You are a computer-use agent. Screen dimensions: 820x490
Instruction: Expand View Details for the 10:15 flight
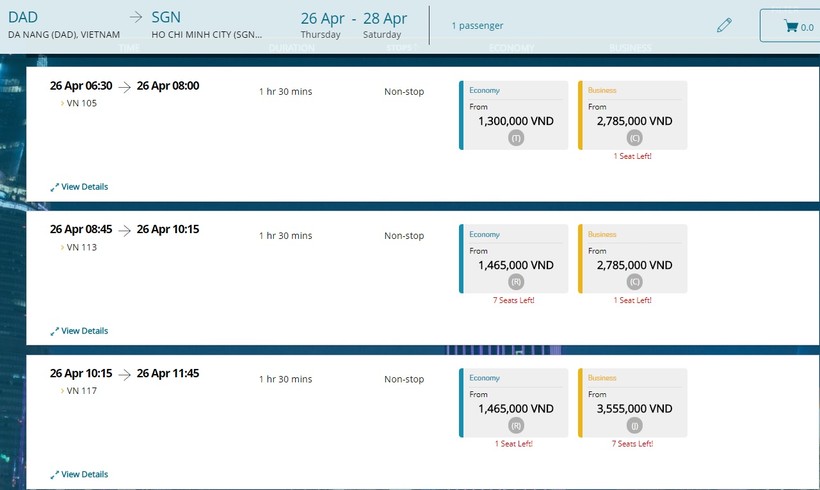[x=80, y=475]
